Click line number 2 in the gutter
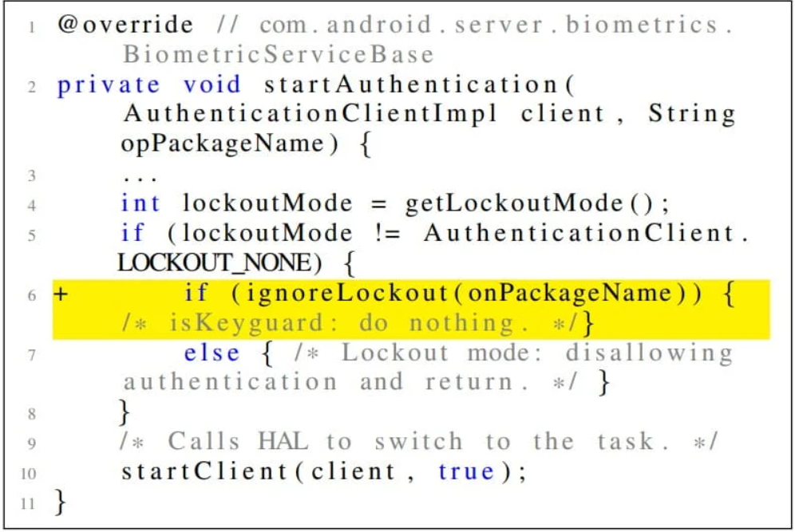This screenshot has width=795, height=532. [x=32, y=87]
